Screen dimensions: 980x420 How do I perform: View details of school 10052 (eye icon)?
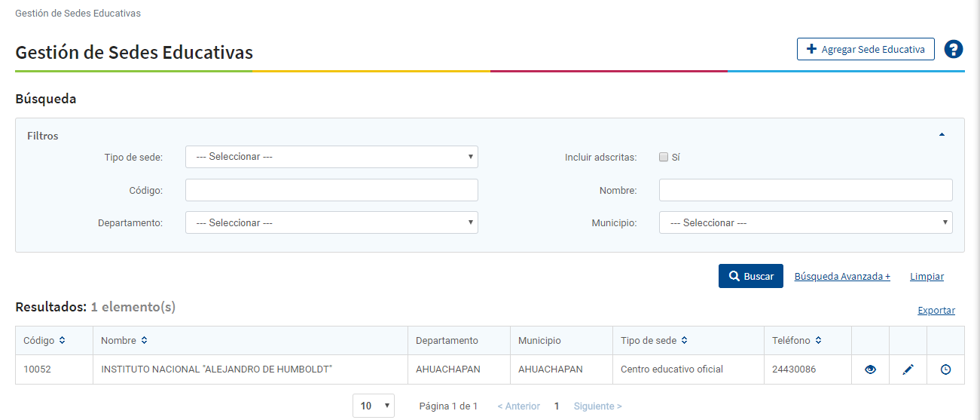(x=870, y=369)
